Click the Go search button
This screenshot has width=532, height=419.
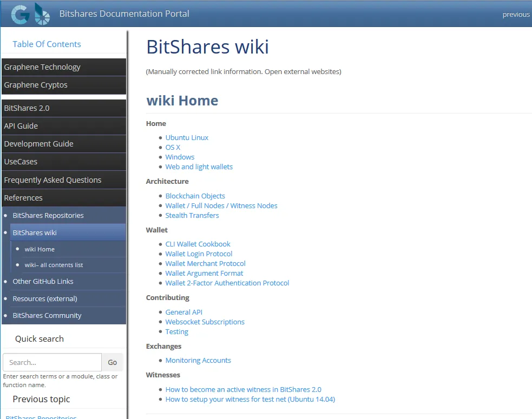[113, 362]
